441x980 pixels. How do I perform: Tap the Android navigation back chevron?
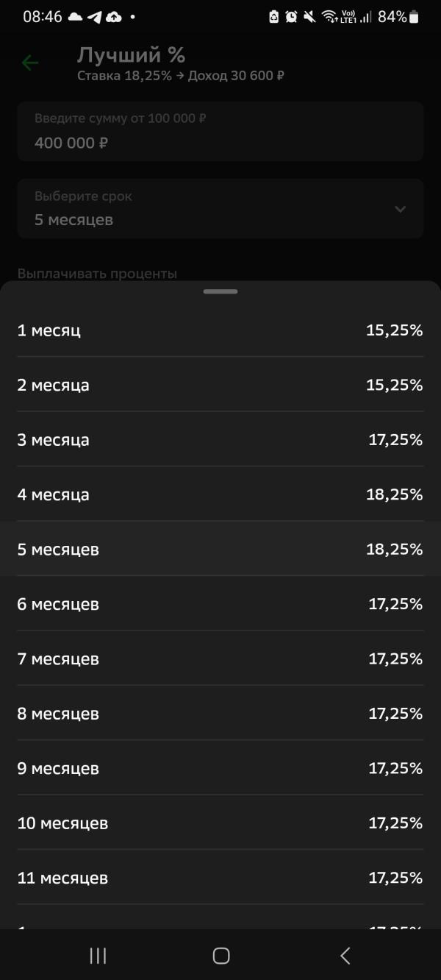coord(345,956)
